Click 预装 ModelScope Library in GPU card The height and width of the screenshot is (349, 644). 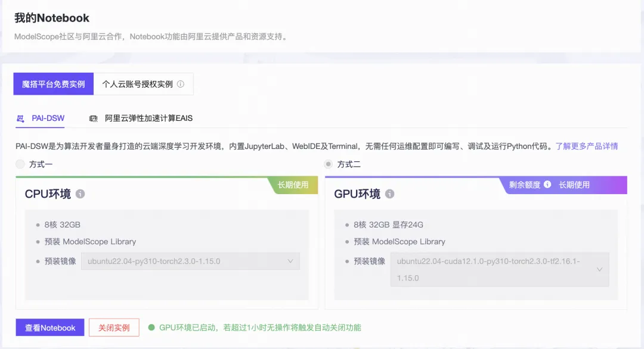tap(400, 242)
